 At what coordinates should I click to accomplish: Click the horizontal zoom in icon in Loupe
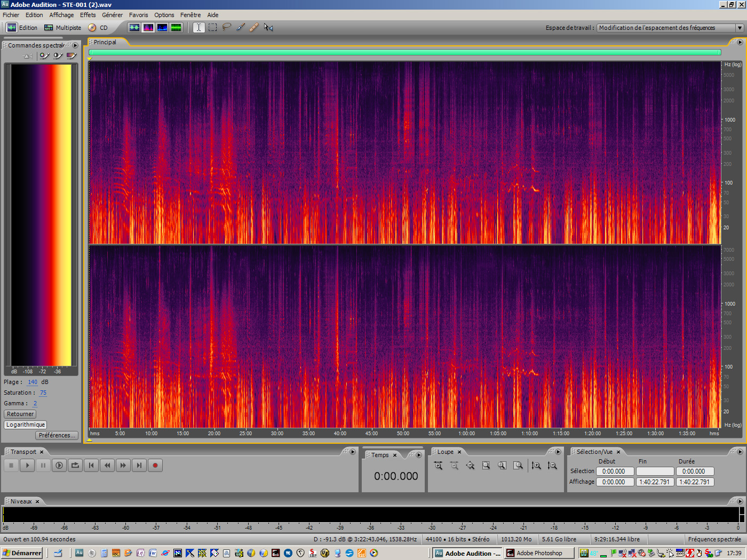point(438,465)
